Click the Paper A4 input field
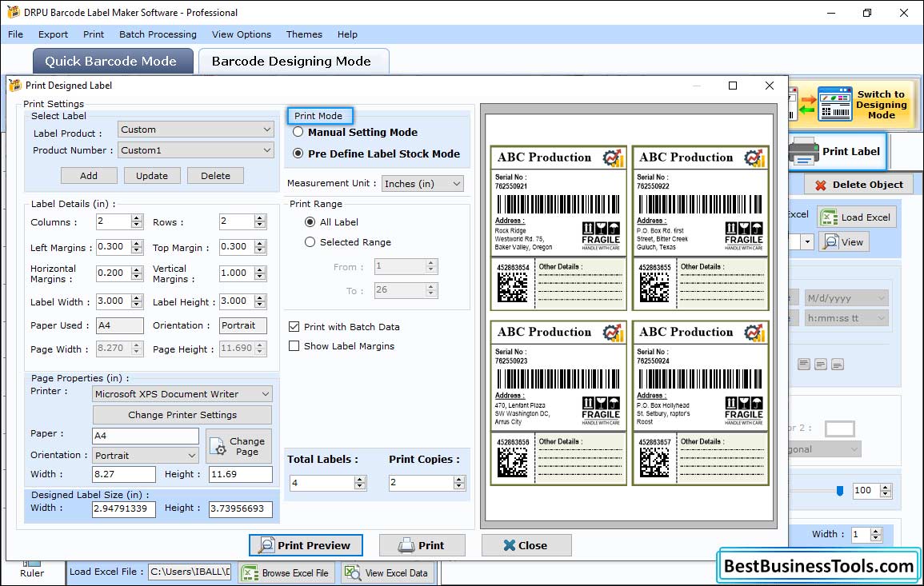The width and height of the screenshot is (924, 586). (x=146, y=436)
